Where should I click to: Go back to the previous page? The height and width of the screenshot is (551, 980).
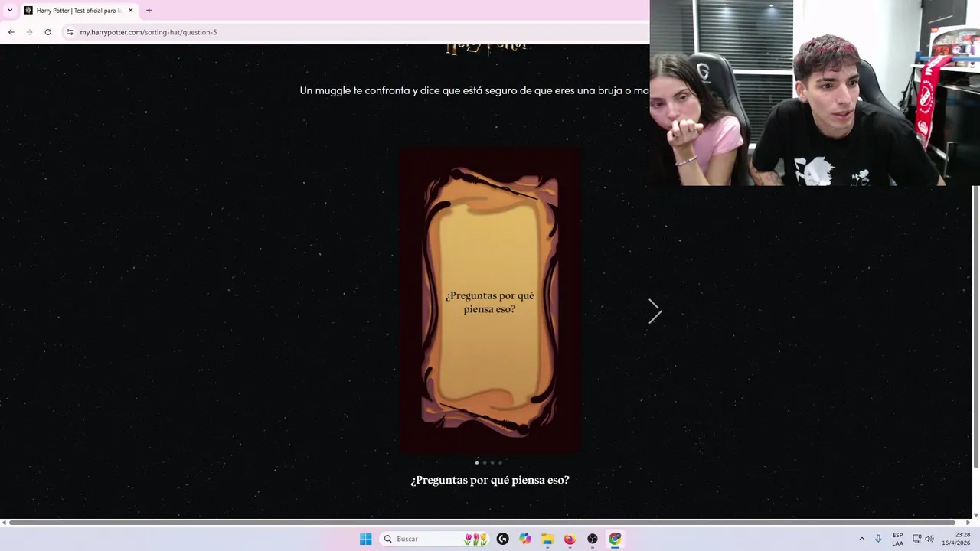click(11, 32)
